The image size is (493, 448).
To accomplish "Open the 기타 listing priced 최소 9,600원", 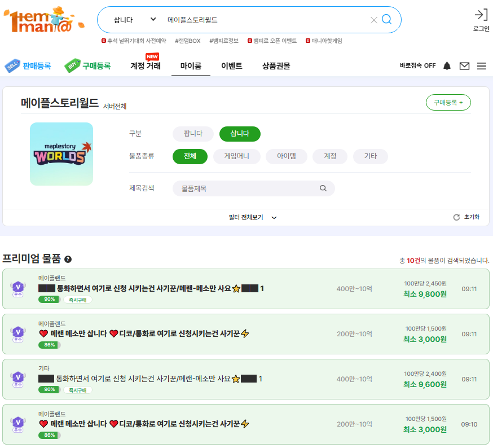I will pos(246,379).
